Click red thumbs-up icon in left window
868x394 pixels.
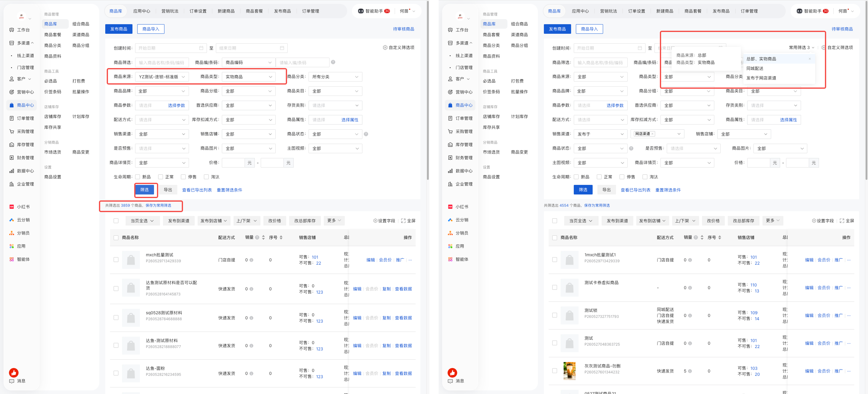click(13, 372)
